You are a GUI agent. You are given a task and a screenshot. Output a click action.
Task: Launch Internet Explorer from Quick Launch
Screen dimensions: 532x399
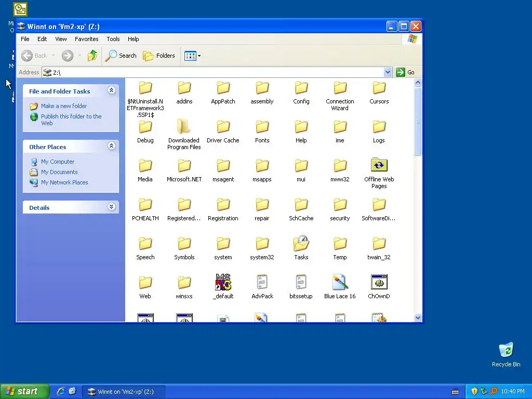61,392
